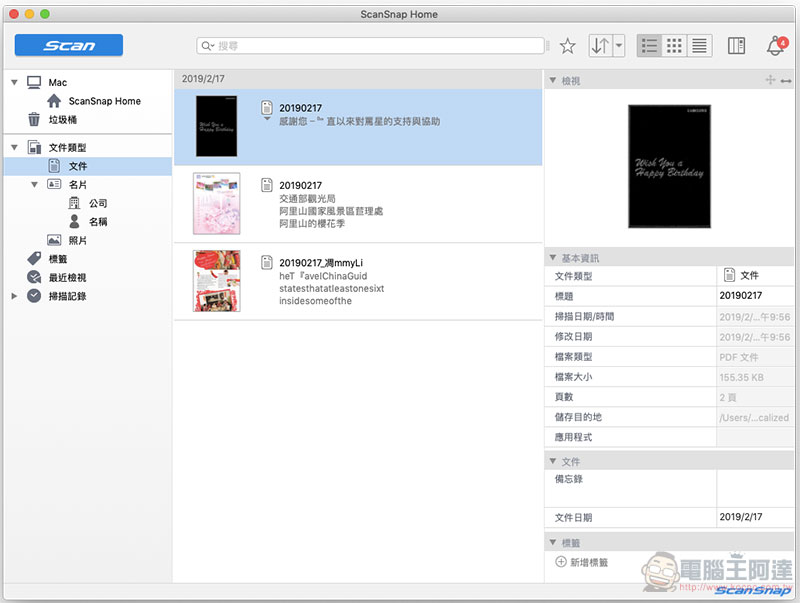Screen dimensions: 800x603
Task: Click the PDF 文件 file type value
Action: 755,357
